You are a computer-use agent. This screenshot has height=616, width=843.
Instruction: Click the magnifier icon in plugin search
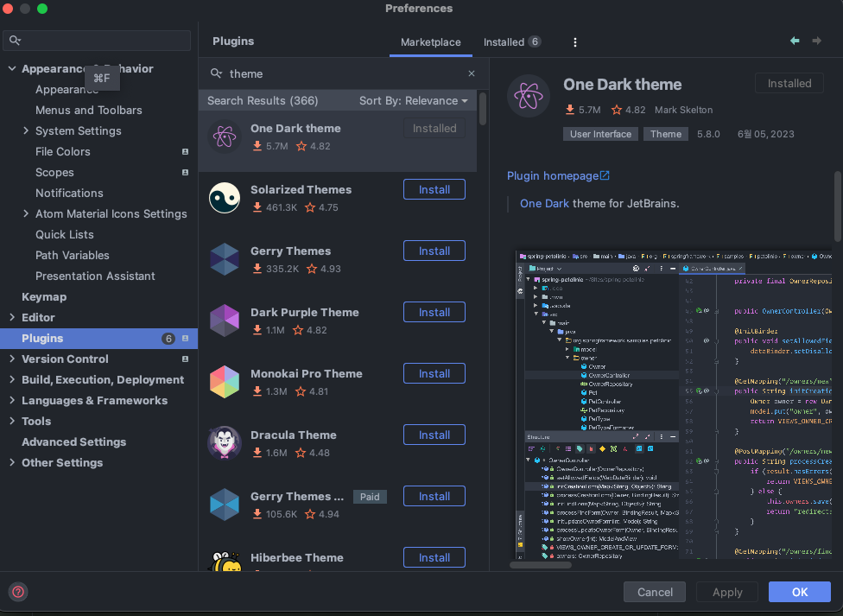click(216, 73)
